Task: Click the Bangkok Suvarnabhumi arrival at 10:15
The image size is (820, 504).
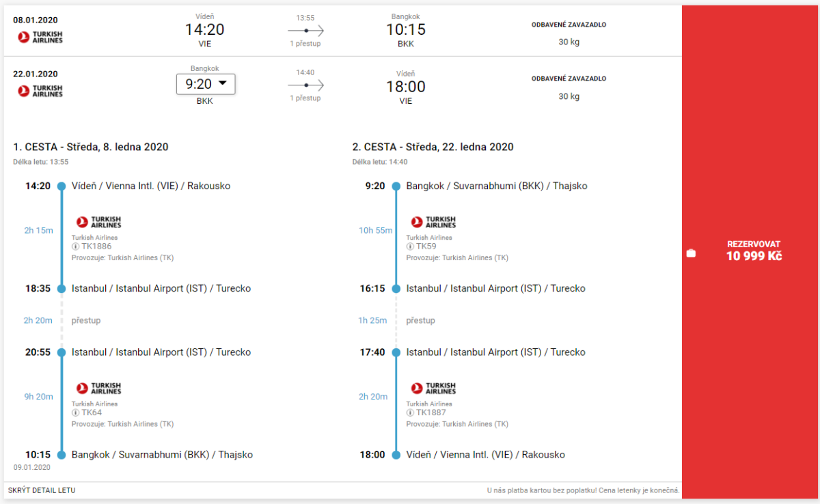Action: [x=162, y=455]
